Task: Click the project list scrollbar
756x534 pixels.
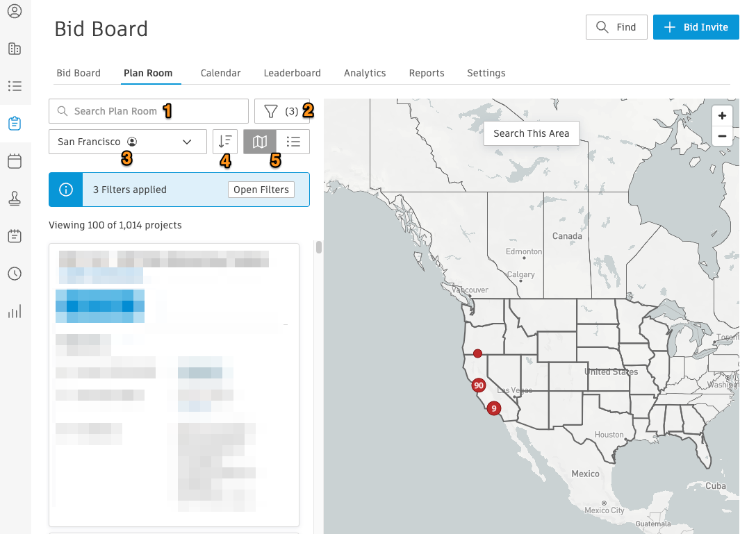Action: pos(319,248)
